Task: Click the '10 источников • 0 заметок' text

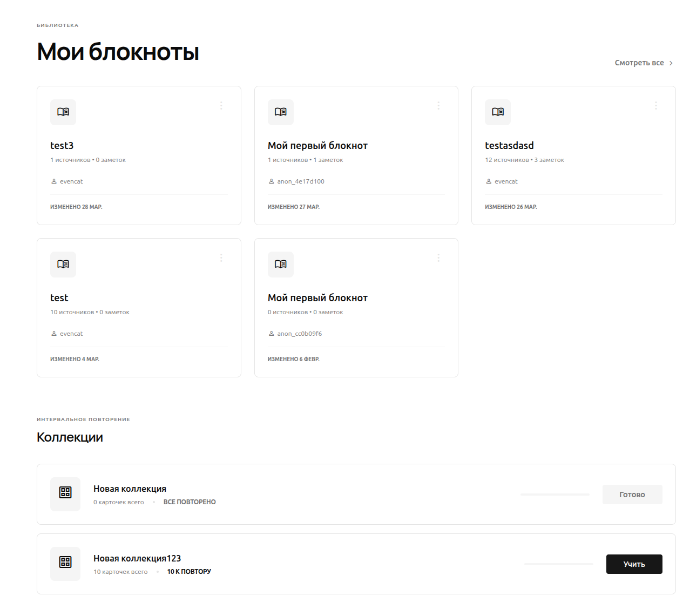Action: click(x=90, y=312)
